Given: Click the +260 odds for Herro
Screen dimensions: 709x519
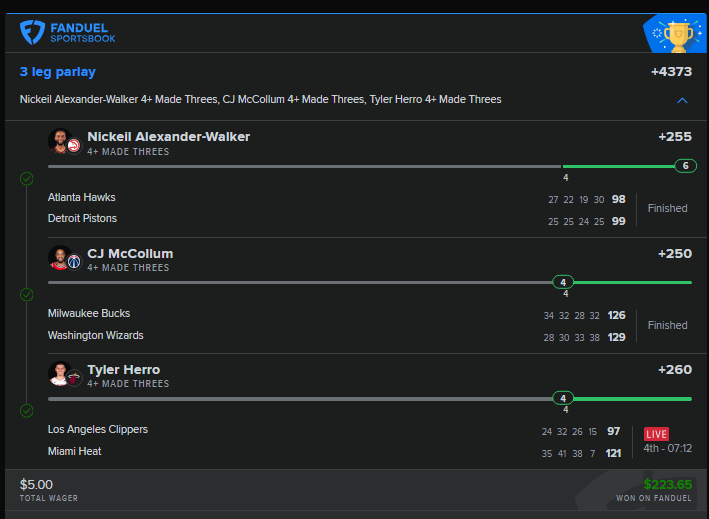Looking at the screenshot, I should pyautogui.click(x=675, y=370).
